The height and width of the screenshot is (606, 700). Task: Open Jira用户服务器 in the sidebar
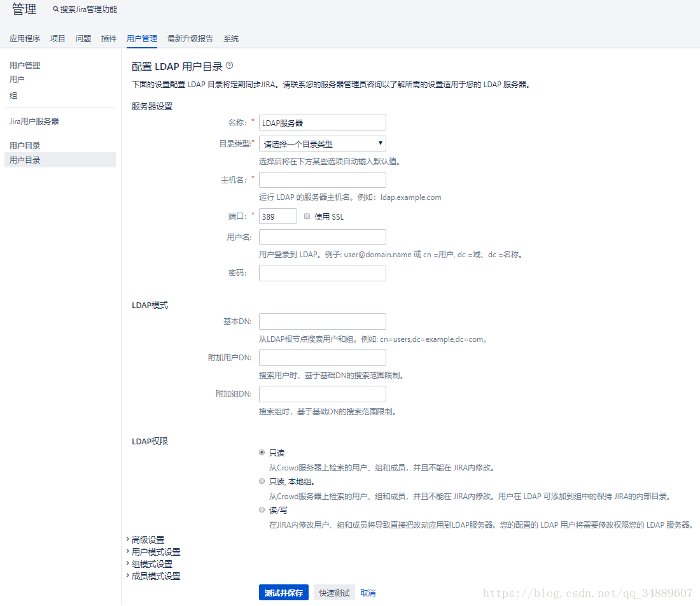click(34, 121)
